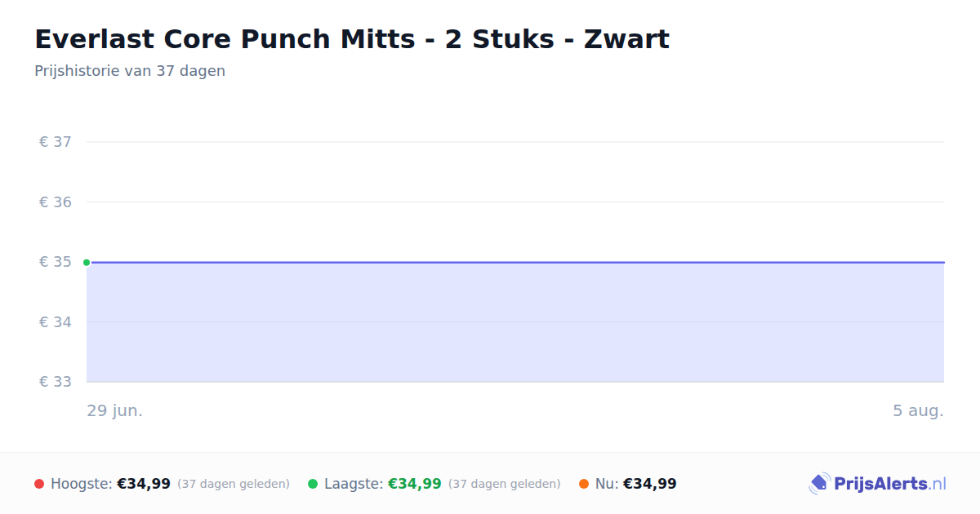Viewport: 980px width, 514px height.
Task: Click the 5 aug. end date label
Action: 918,410
